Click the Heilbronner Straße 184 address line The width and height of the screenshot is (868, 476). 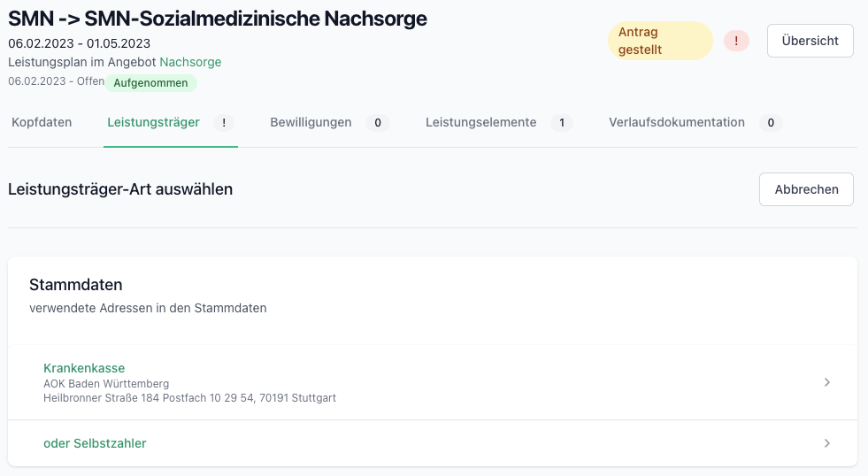point(190,398)
